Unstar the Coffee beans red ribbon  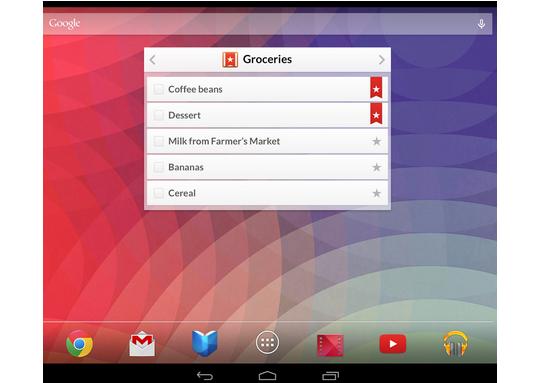[x=376, y=88]
